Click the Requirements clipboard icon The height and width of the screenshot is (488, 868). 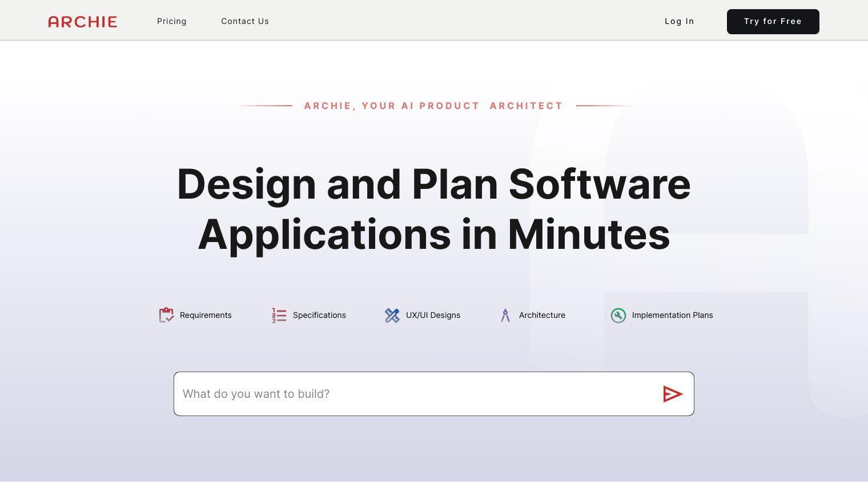(166, 315)
